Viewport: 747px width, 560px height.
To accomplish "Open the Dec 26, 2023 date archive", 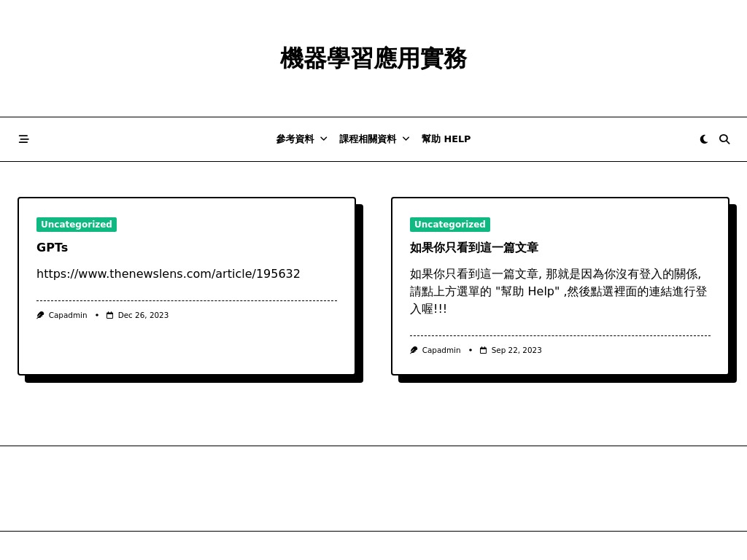I will click(143, 315).
